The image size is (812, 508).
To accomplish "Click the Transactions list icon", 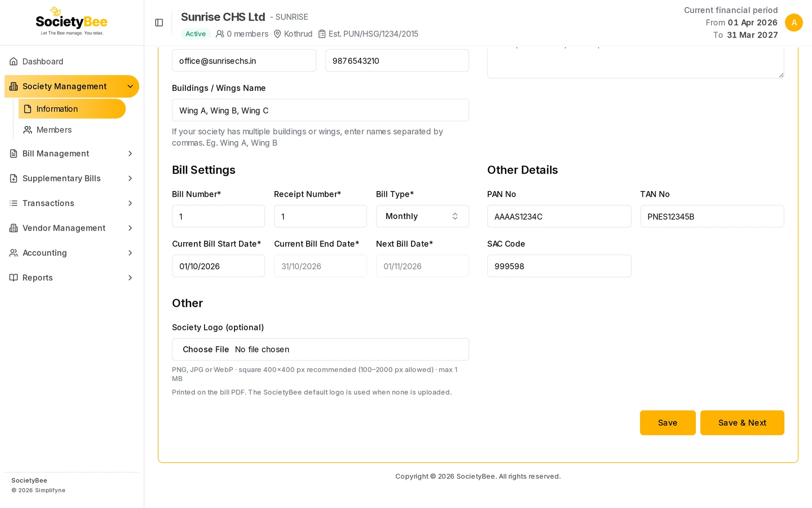I will (x=14, y=203).
